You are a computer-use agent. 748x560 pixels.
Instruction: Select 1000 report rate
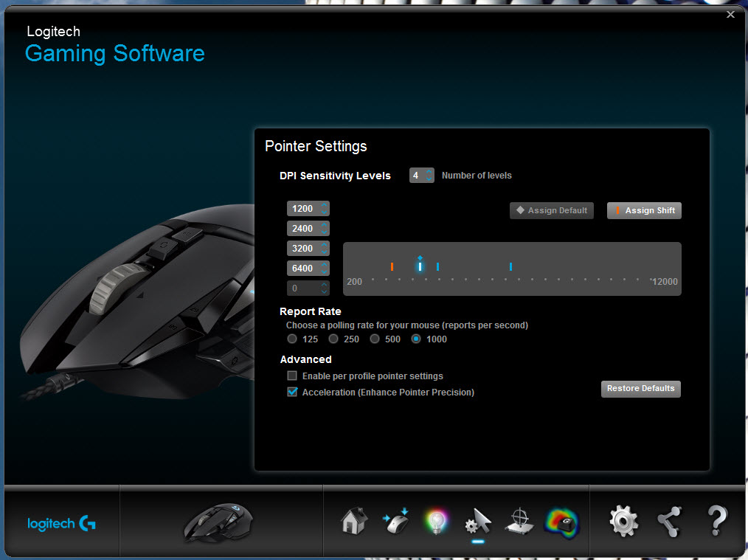pos(416,339)
